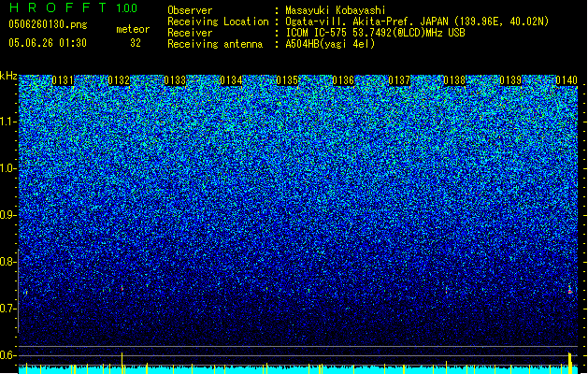Click observer name Masayuki Kobayashi

click(x=336, y=10)
